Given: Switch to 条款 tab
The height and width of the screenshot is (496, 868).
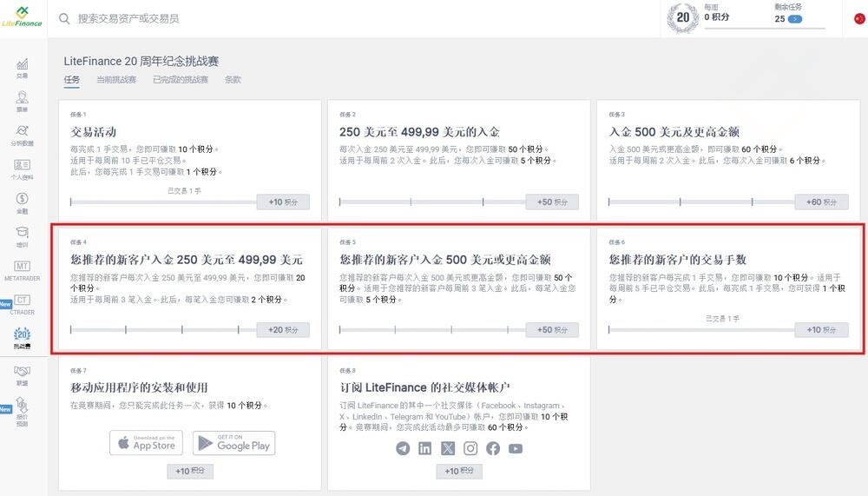Looking at the screenshot, I should 233,79.
